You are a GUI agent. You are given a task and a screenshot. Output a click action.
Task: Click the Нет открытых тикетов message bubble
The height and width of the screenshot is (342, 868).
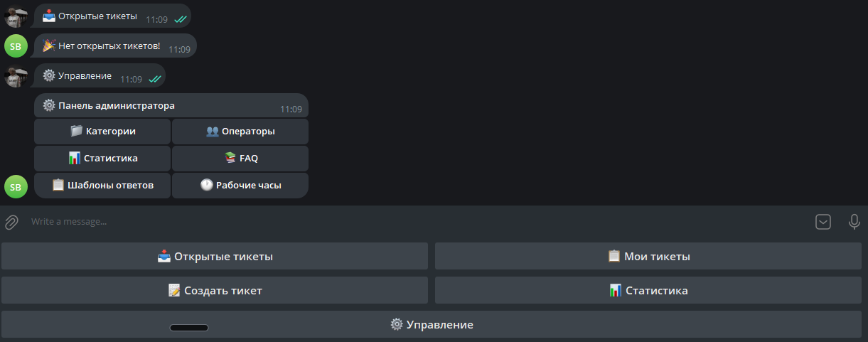[x=115, y=46]
